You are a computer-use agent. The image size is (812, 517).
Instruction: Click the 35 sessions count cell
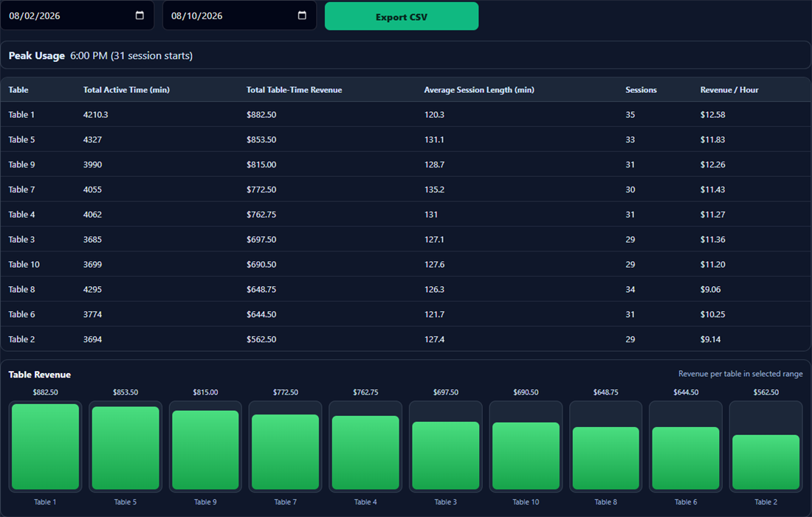tap(630, 114)
